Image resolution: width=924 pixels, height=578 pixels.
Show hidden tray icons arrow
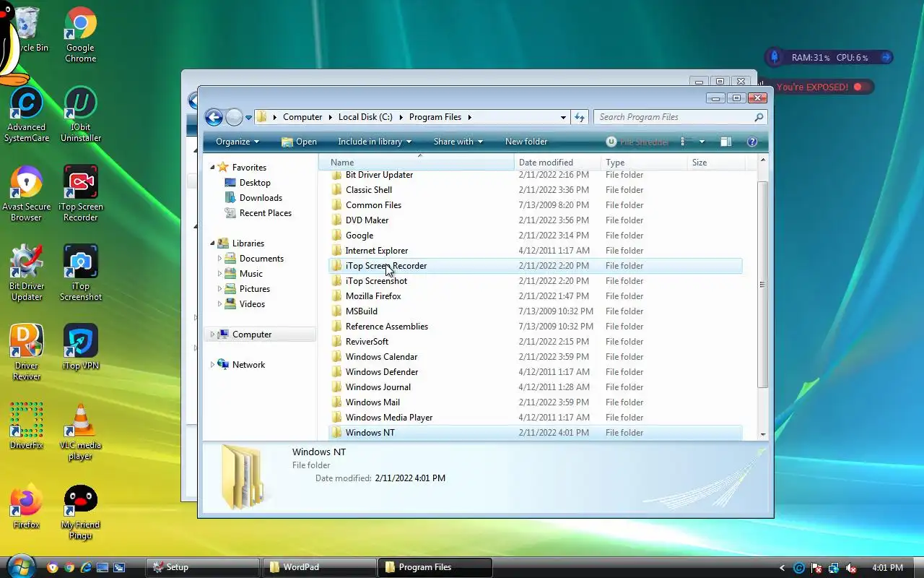[783, 568]
